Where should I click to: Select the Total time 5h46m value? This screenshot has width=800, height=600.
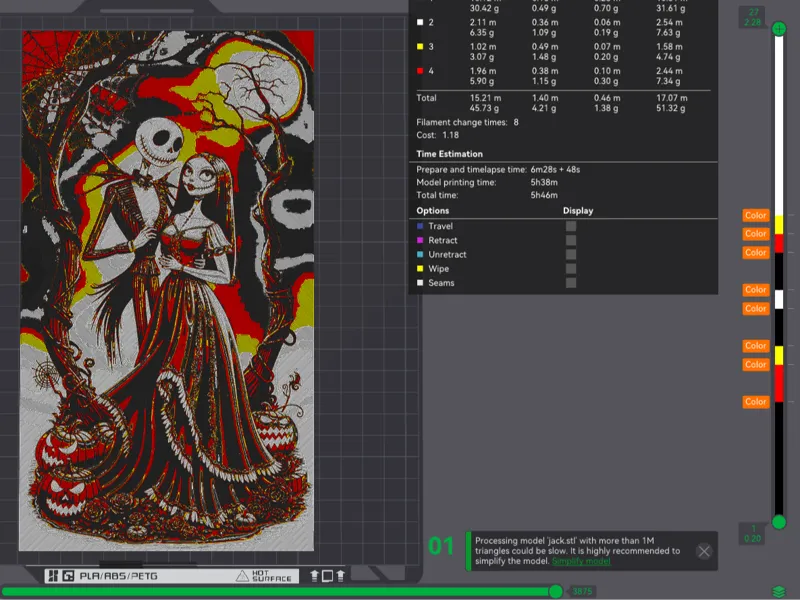pos(544,195)
